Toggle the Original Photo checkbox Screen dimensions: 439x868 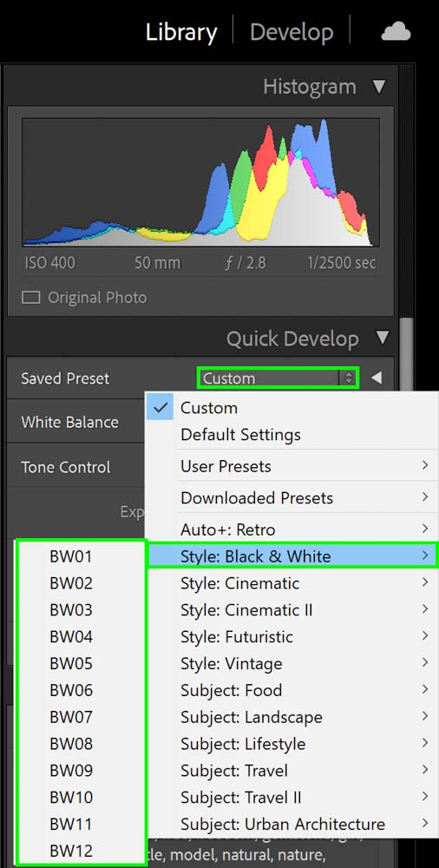[x=31, y=298]
